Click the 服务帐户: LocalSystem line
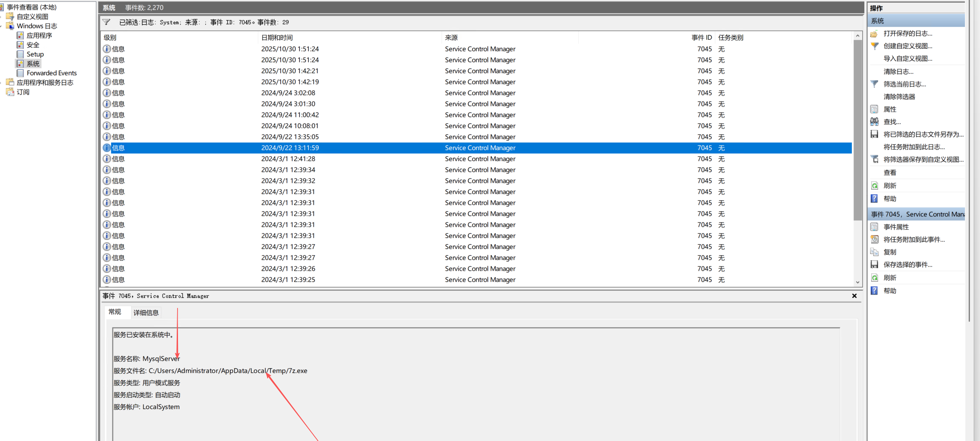Image resolution: width=980 pixels, height=441 pixels. pos(147,407)
